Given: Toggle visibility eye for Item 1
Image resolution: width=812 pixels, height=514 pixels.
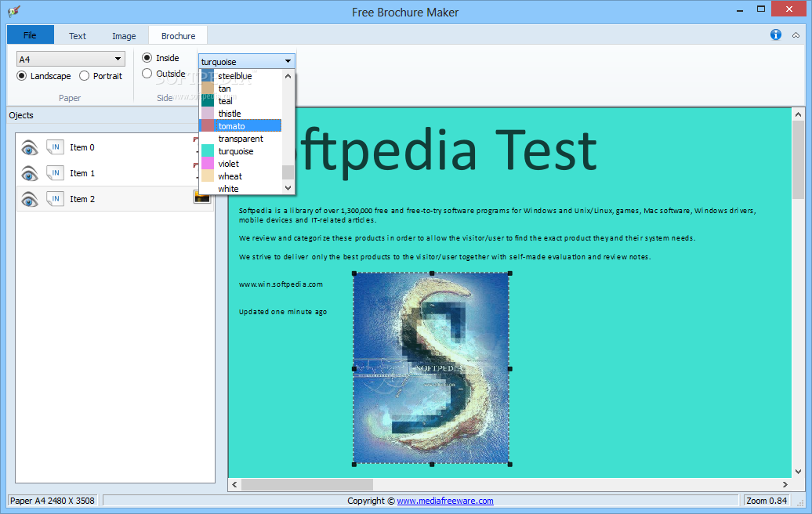Looking at the screenshot, I should click(x=30, y=173).
